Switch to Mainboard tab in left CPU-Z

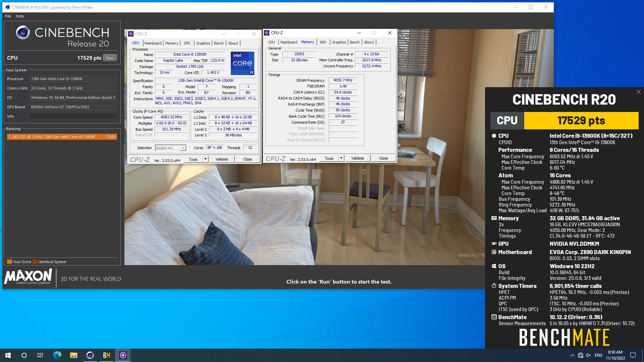(153, 43)
